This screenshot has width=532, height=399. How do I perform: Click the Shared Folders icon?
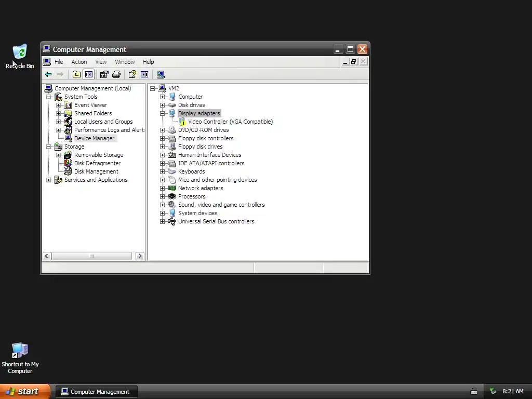[68, 113]
